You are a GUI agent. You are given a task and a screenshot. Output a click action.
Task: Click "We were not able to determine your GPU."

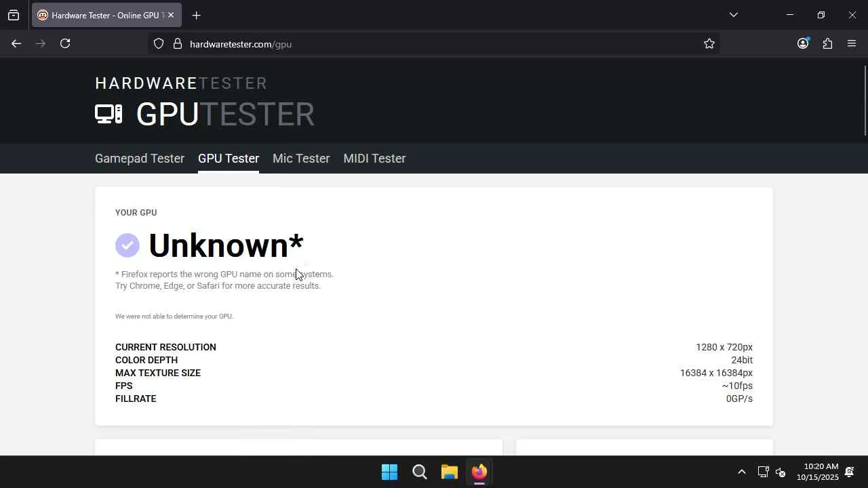click(x=174, y=317)
